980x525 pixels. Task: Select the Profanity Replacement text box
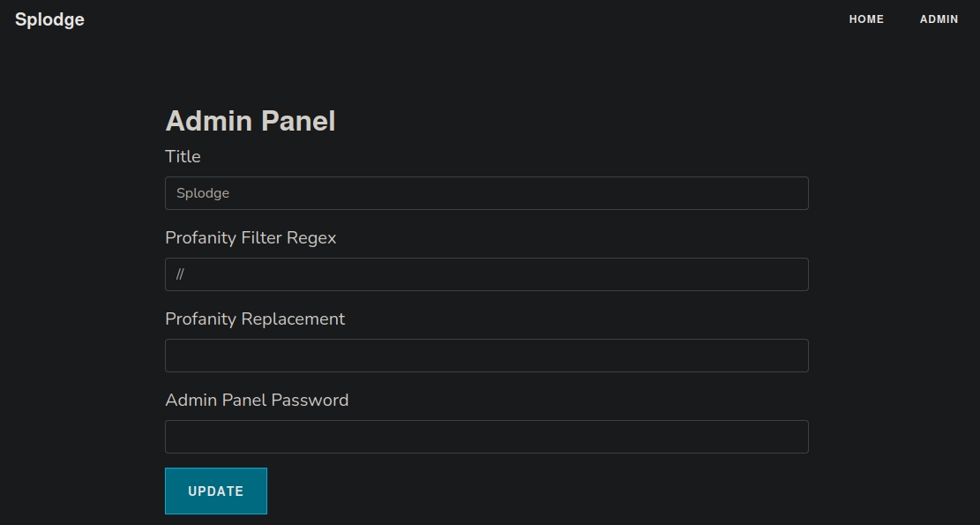coord(486,356)
